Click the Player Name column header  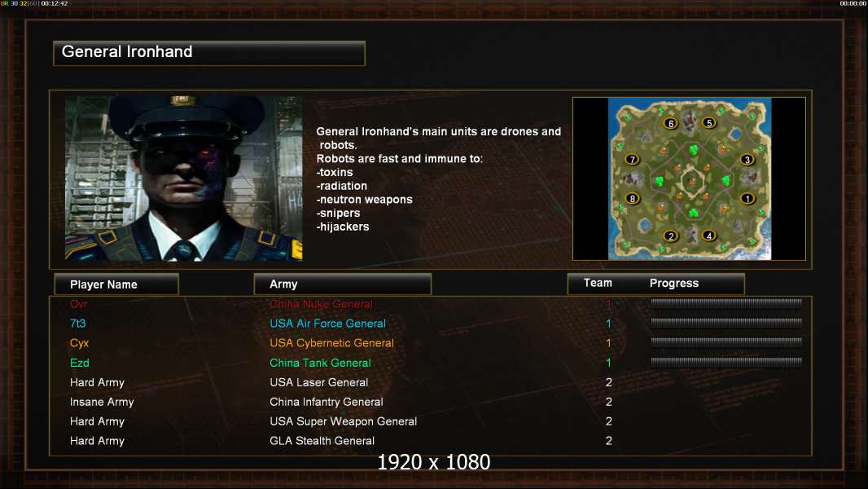[116, 284]
